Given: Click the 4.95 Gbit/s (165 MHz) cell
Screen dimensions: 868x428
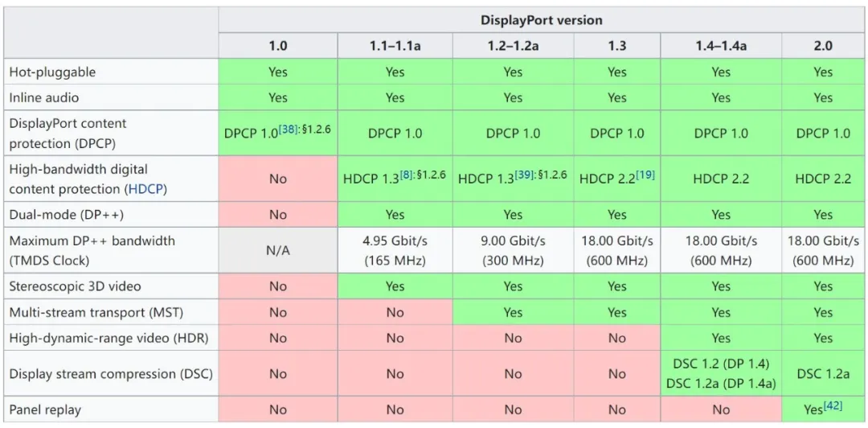Looking at the screenshot, I should pos(394,251).
